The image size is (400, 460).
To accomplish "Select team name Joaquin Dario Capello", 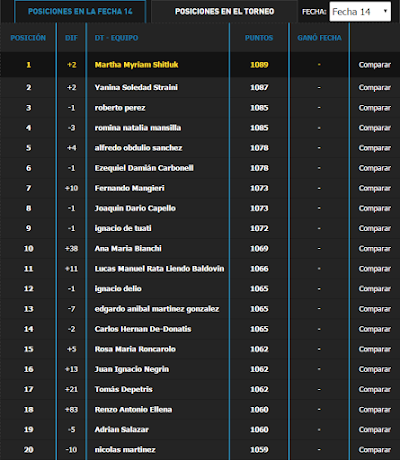I will 135,208.
